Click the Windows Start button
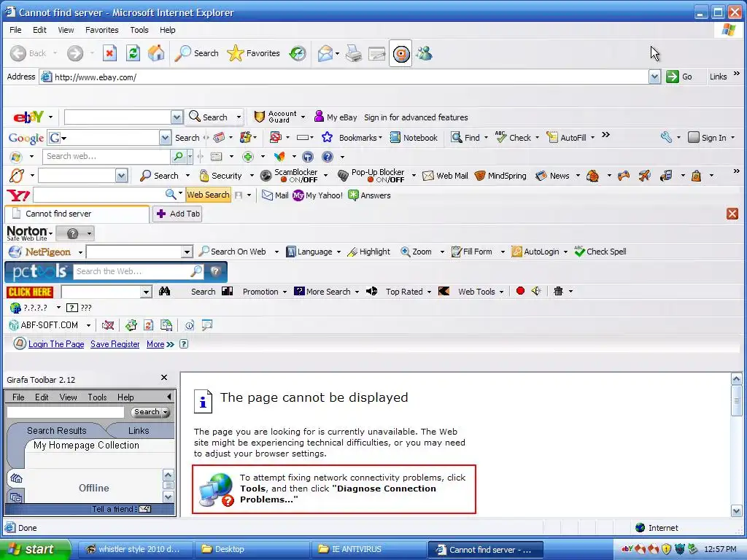The width and height of the screenshot is (747, 560). tap(36, 549)
